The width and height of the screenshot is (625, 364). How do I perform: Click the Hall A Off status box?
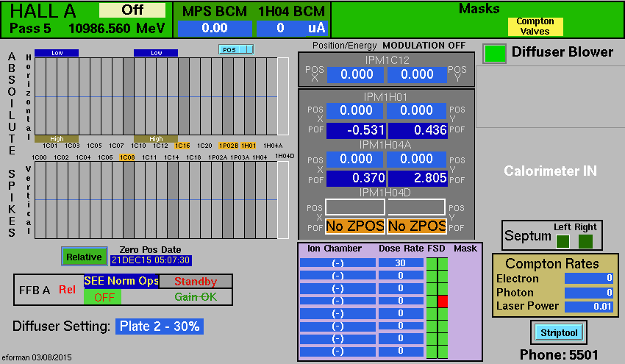point(132,10)
